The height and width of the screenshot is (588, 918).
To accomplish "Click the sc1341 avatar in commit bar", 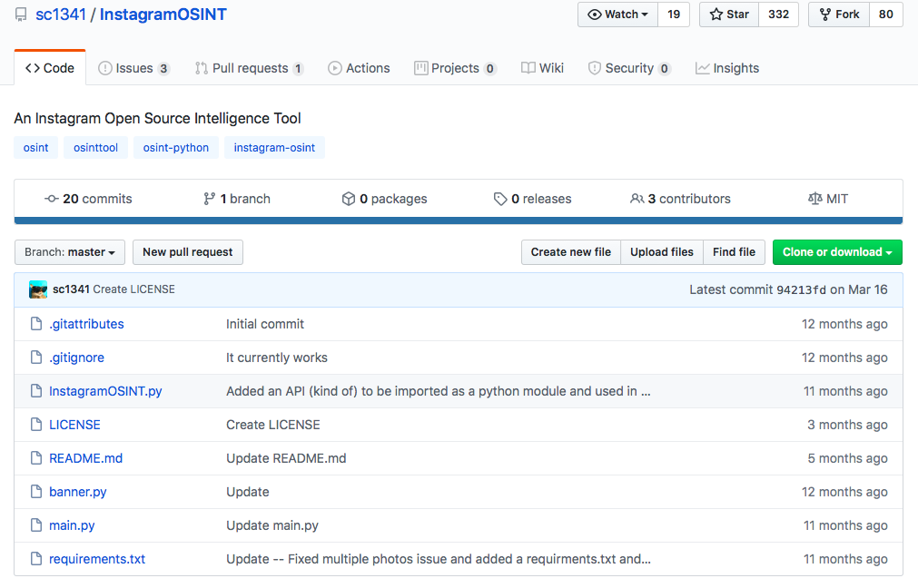I will 38,289.
